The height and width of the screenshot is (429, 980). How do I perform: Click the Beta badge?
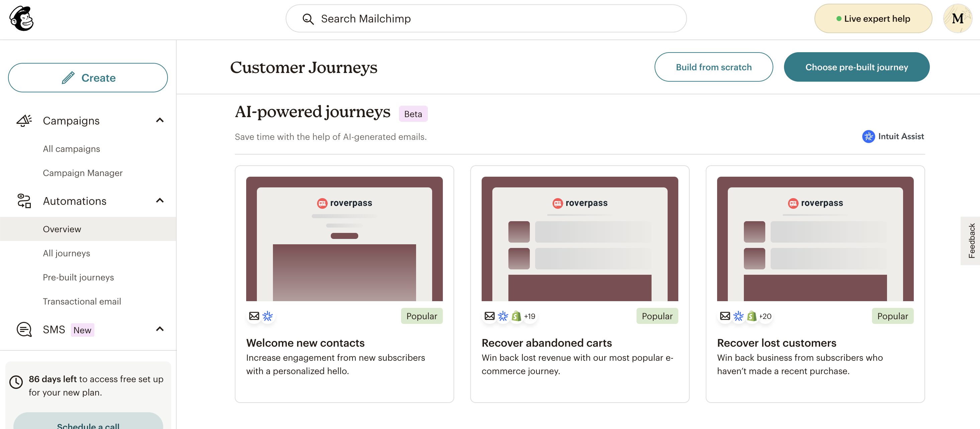pos(413,114)
